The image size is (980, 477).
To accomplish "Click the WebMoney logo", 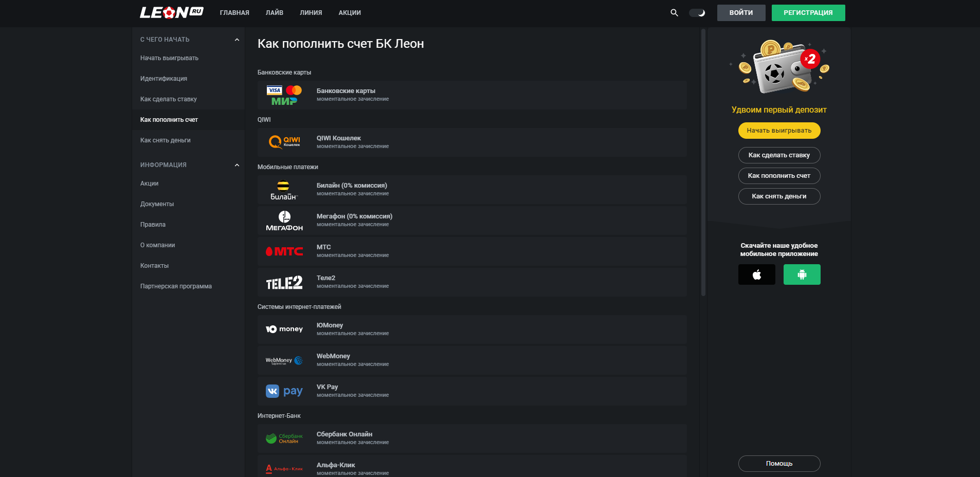I will point(284,360).
